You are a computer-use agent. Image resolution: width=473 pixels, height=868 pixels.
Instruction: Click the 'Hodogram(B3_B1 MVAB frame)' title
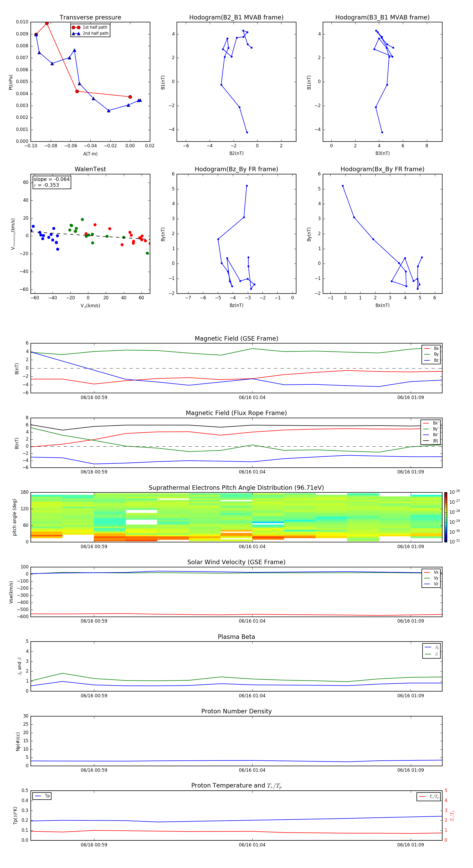click(382, 18)
